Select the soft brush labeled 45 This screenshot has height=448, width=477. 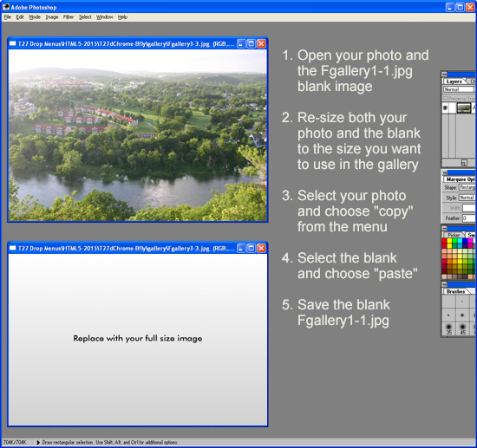tap(463, 328)
